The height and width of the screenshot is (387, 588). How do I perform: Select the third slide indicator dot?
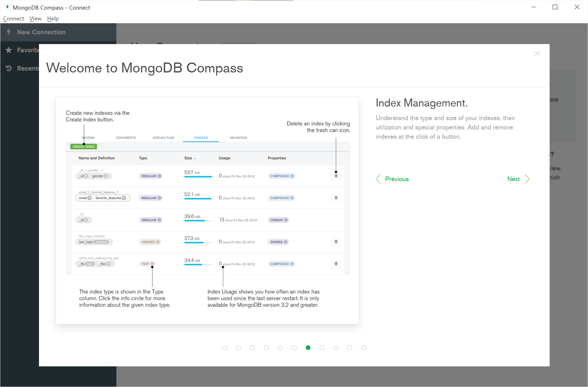(253, 348)
